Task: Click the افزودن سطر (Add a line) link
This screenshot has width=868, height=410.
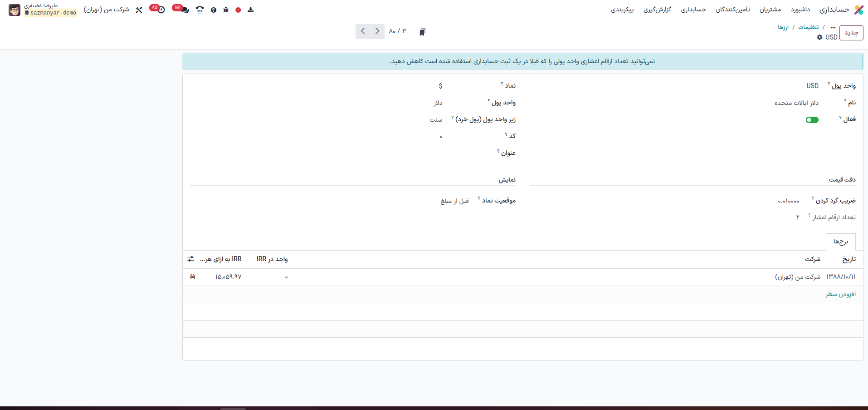Action: point(840,294)
